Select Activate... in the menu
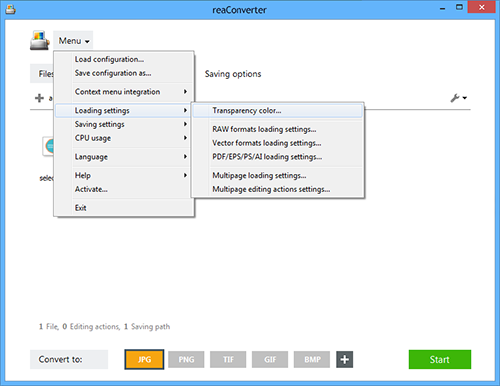 pyautogui.click(x=124, y=189)
